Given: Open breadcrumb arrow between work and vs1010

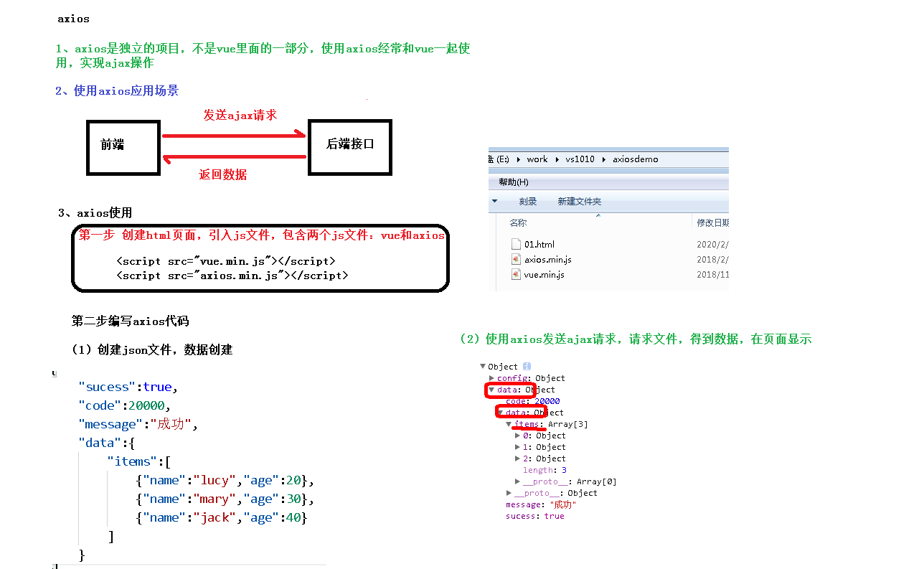Looking at the screenshot, I should [x=556, y=159].
